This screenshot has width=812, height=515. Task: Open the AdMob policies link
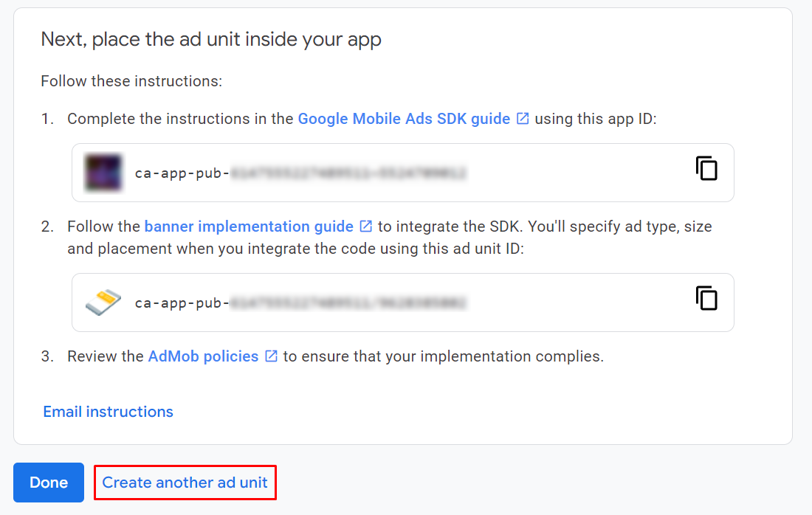tap(203, 356)
